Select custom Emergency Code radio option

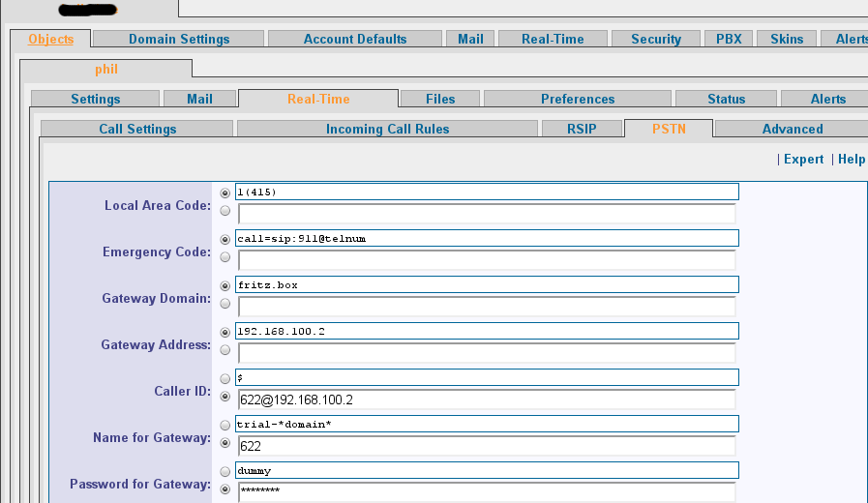(x=224, y=257)
